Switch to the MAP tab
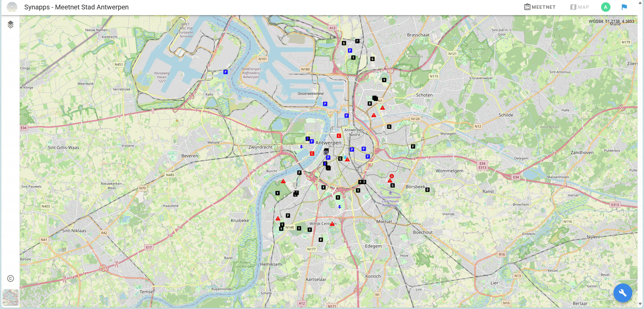Image resolution: width=644 pixels, height=309 pixels. tap(580, 7)
